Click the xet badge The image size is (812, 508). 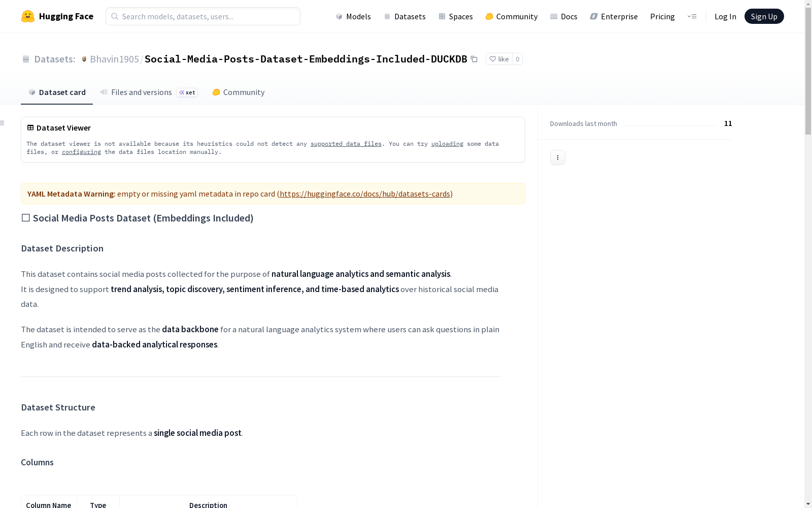[x=187, y=92]
